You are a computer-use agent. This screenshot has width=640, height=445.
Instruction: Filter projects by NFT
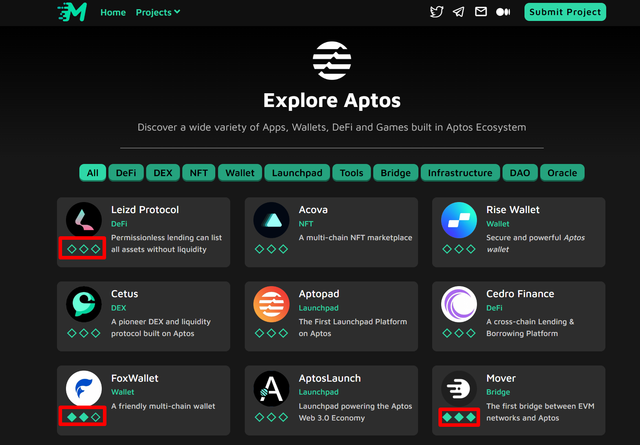(199, 173)
